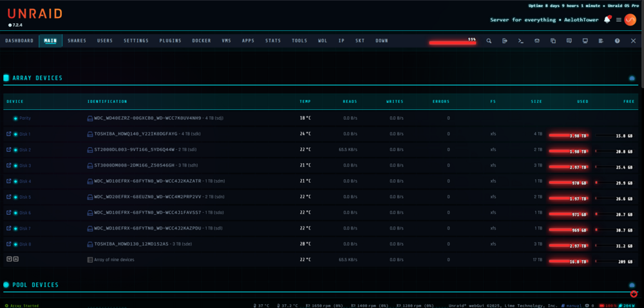
Task: Spin down all disks with down-arrow button
Action: click(10, 259)
